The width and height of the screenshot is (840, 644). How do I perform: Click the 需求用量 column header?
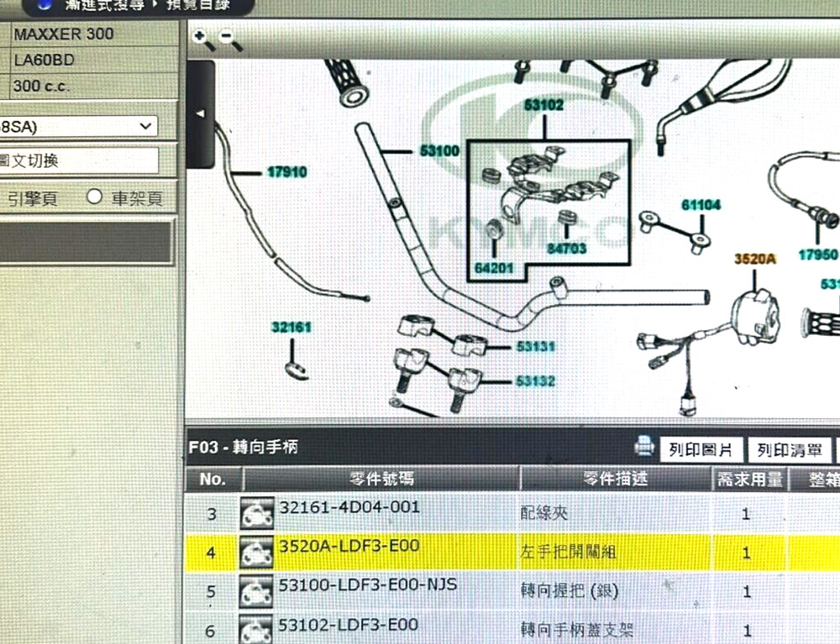[x=749, y=479]
